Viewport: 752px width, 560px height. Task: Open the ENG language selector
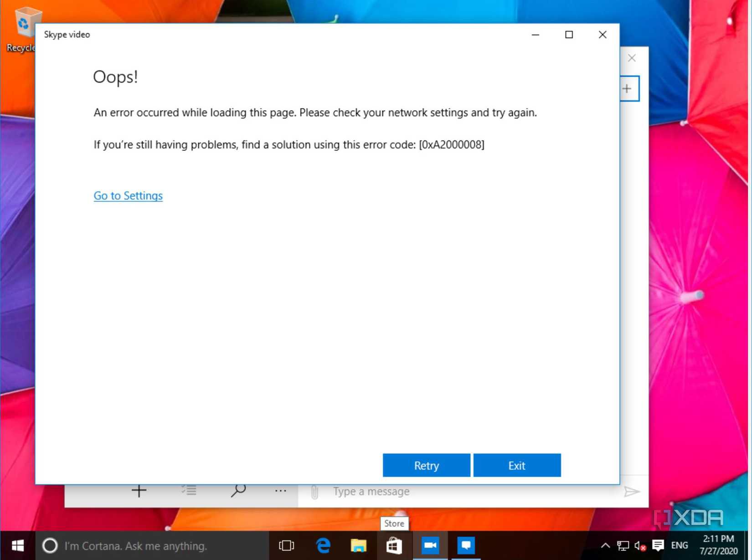(679, 545)
